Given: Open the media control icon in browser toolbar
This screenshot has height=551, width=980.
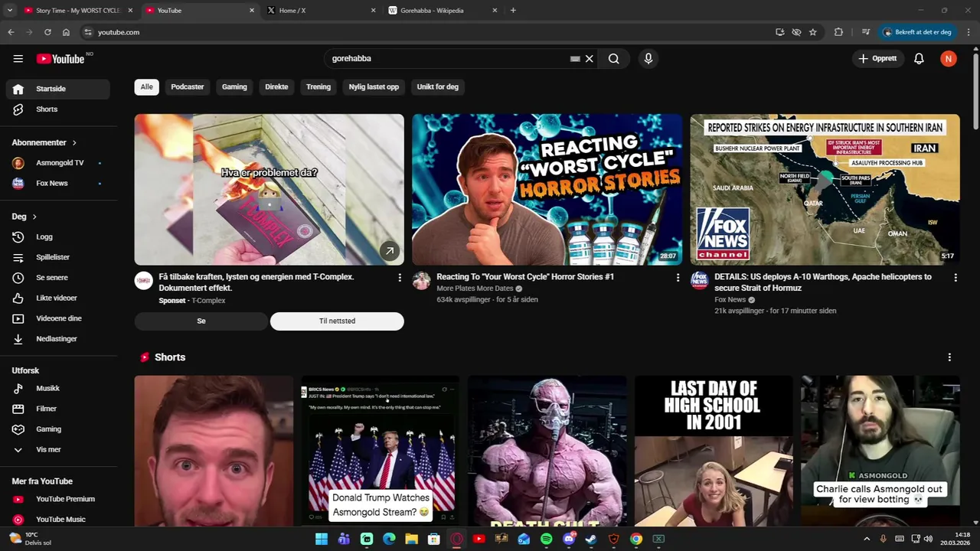Looking at the screenshot, I should 866,32.
